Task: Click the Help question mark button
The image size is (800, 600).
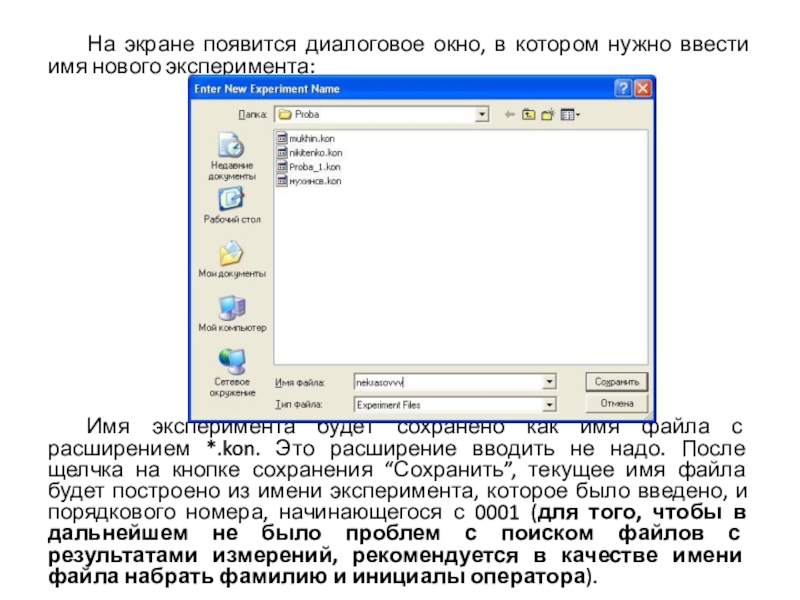Action: [x=623, y=88]
